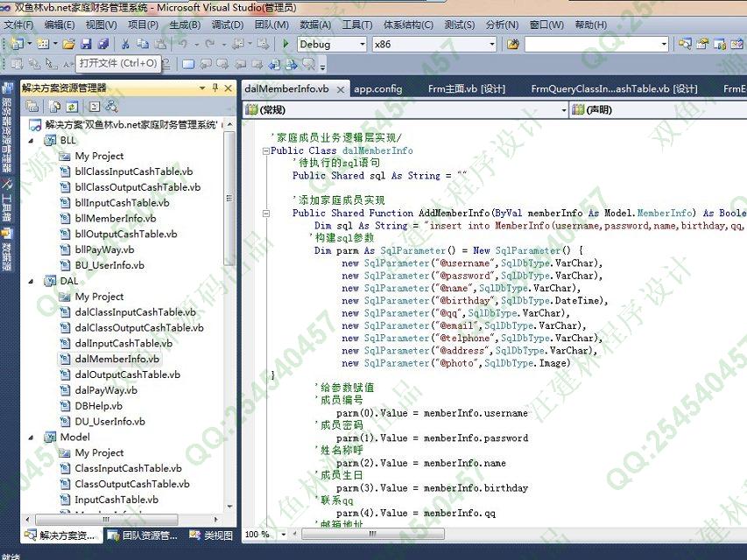Open the 文件(F) menu
The width and height of the screenshot is (747, 560).
(x=18, y=24)
